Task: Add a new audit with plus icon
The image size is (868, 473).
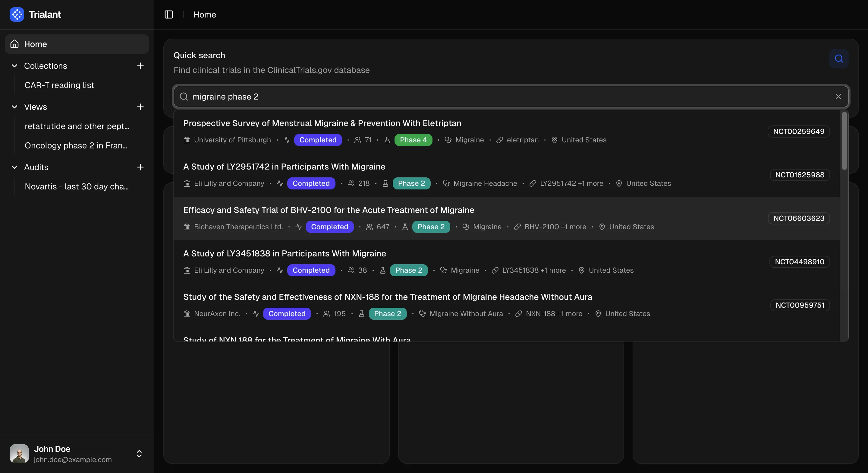Action: pos(140,167)
